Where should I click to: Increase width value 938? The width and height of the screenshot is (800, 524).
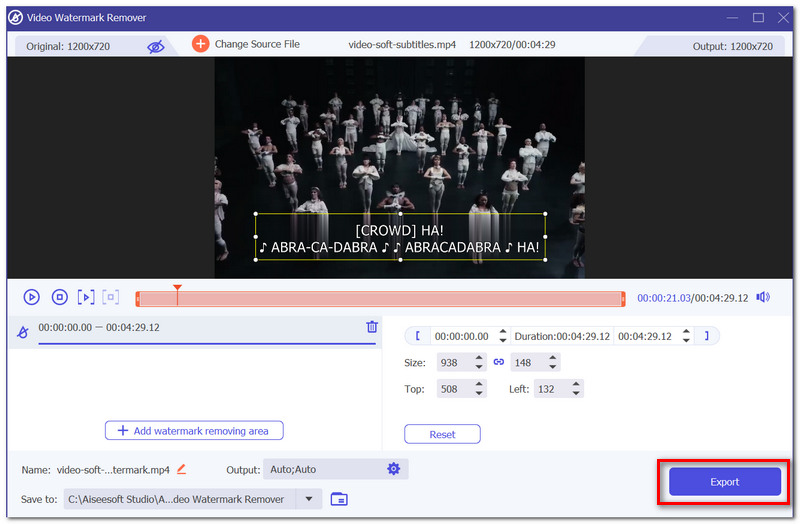click(x=479, y=358)
